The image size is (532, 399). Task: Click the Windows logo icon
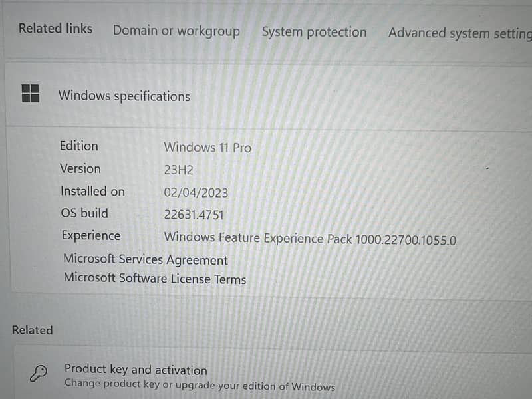(x=31, y=94)
